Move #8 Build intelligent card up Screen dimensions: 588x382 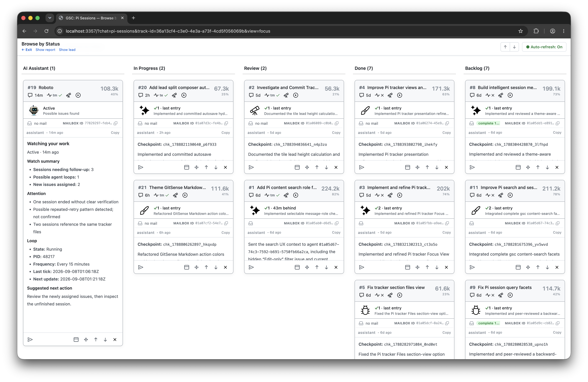click(x=538, y=167)
